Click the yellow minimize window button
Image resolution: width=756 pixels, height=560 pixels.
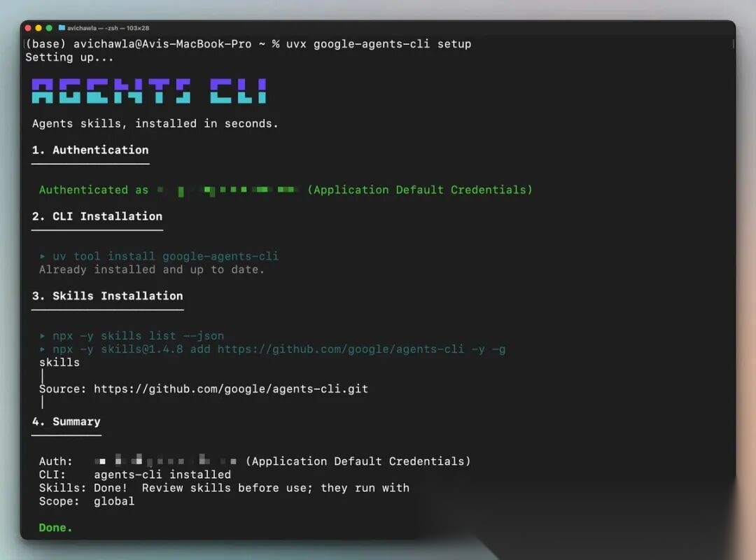point(38,28)
